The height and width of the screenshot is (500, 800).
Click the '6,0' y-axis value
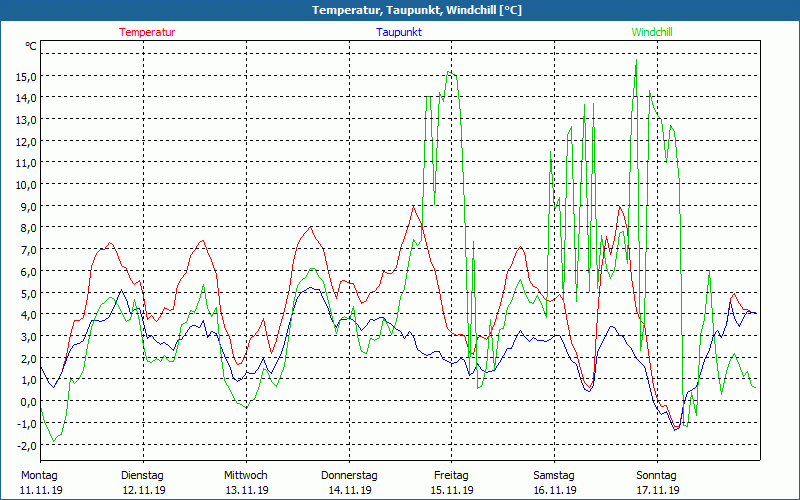(28, 271)
